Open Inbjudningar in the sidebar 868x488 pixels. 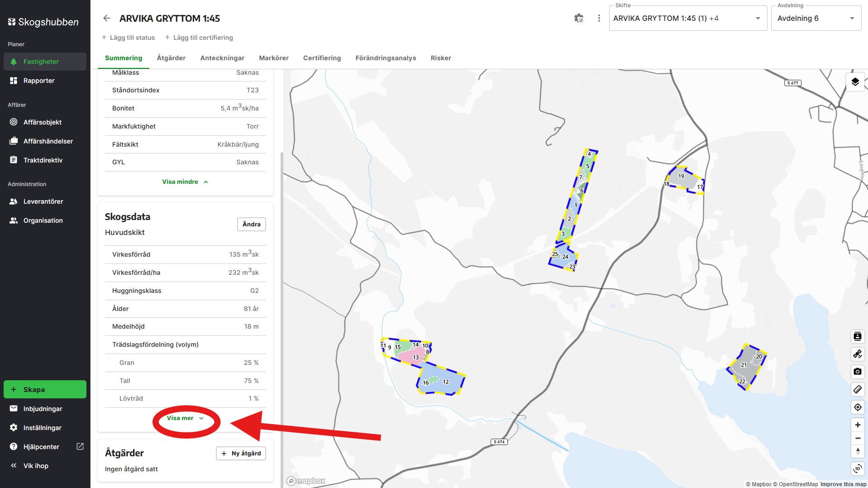[x=45, y=409]
